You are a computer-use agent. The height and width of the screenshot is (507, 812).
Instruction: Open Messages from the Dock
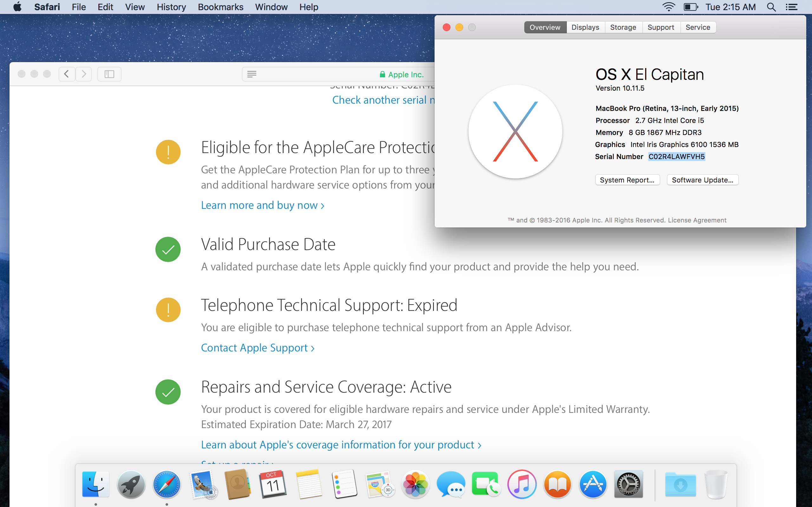(451, 484)
